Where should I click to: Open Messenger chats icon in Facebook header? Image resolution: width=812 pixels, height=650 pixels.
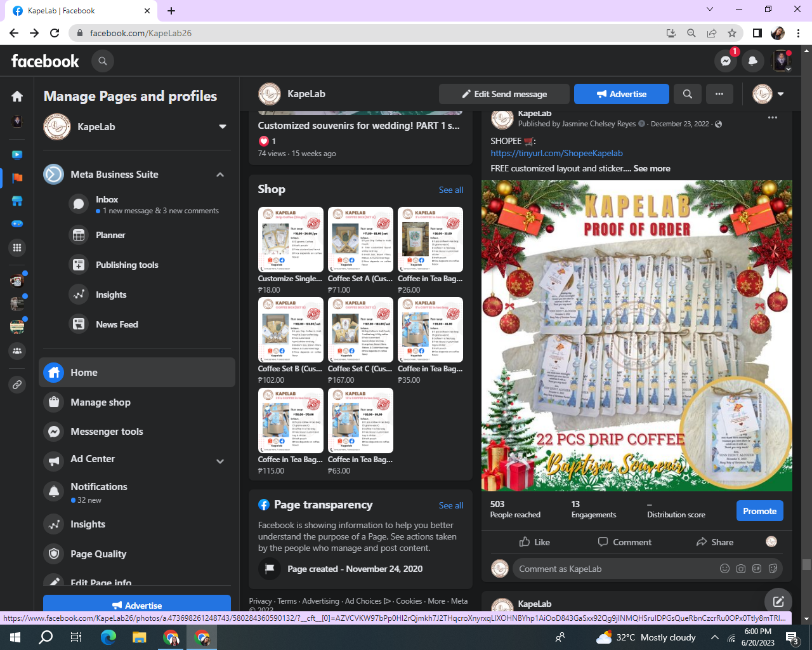click(x=726, y=61)
